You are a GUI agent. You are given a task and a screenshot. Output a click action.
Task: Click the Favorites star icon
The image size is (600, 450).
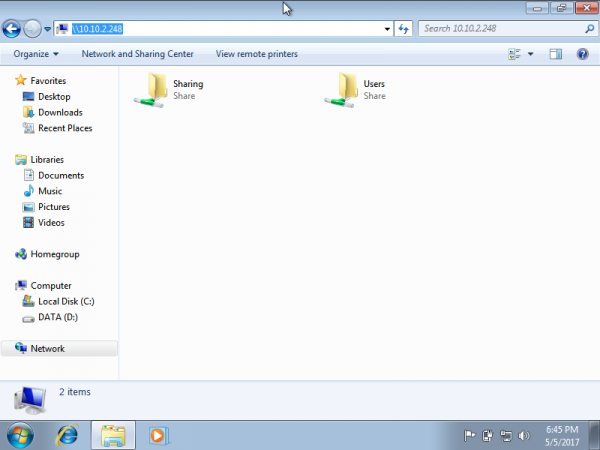21,80
